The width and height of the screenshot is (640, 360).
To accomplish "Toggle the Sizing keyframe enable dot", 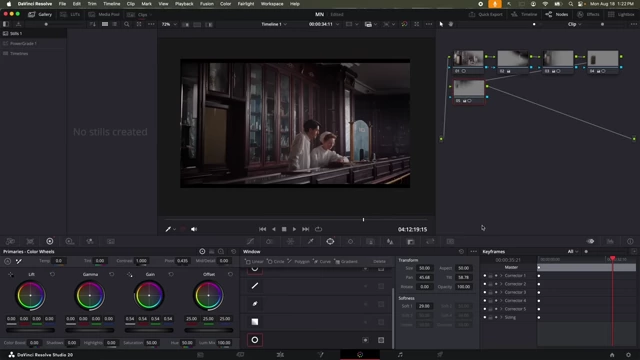I will 485,317.
